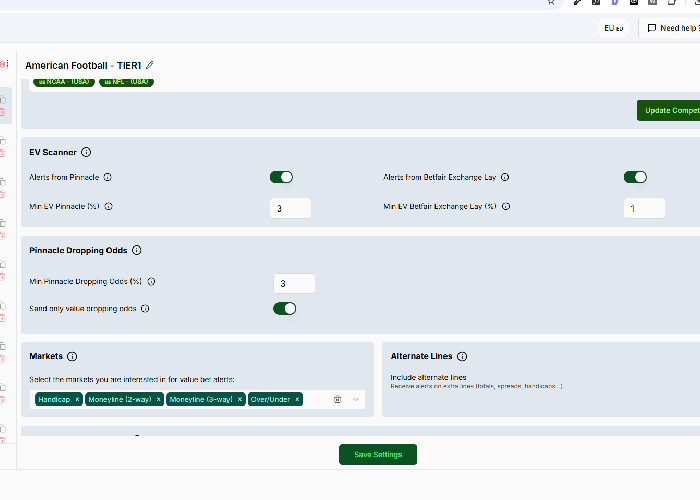Click the Moneyline (2-way) tag label
Viewport: 700px width, 500px height.
(x=120, y=399)
